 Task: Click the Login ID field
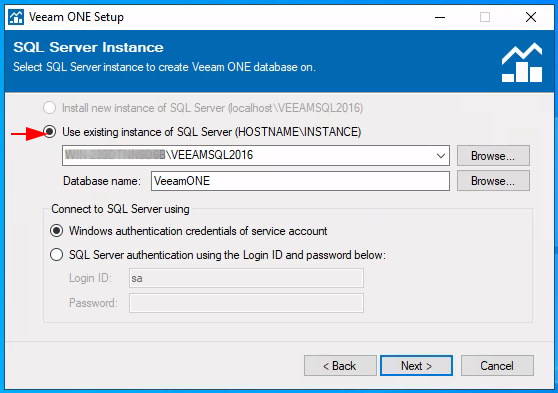[x=246, y=278]
